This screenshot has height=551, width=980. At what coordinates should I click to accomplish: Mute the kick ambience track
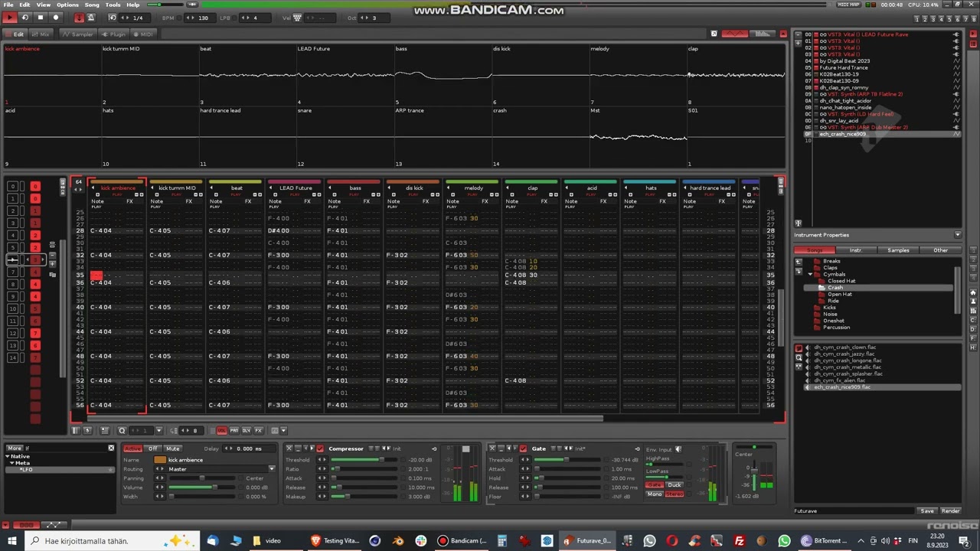173,448
